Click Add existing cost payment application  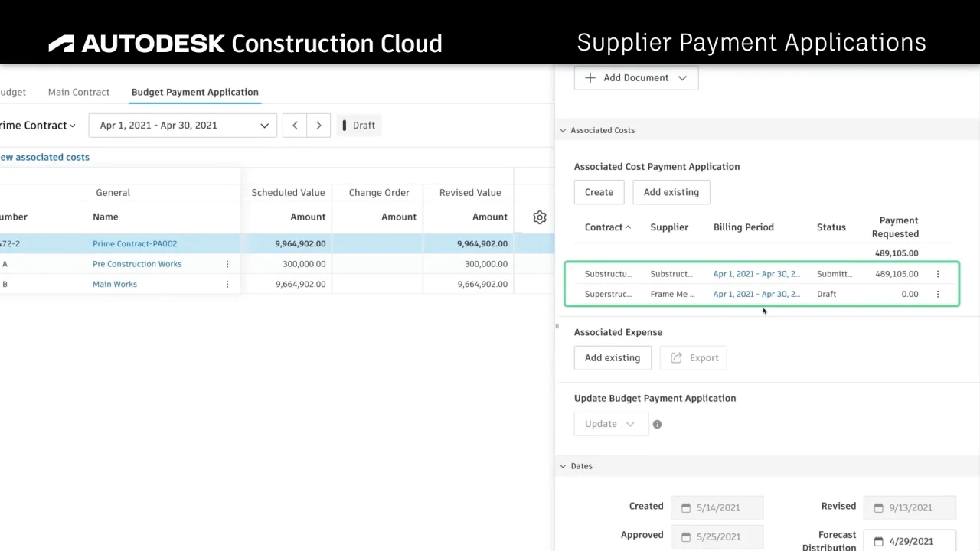click(671, 192)
